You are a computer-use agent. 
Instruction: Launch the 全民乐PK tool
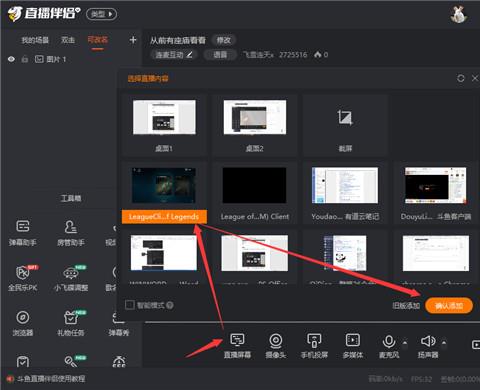click(x=23, y=278)
